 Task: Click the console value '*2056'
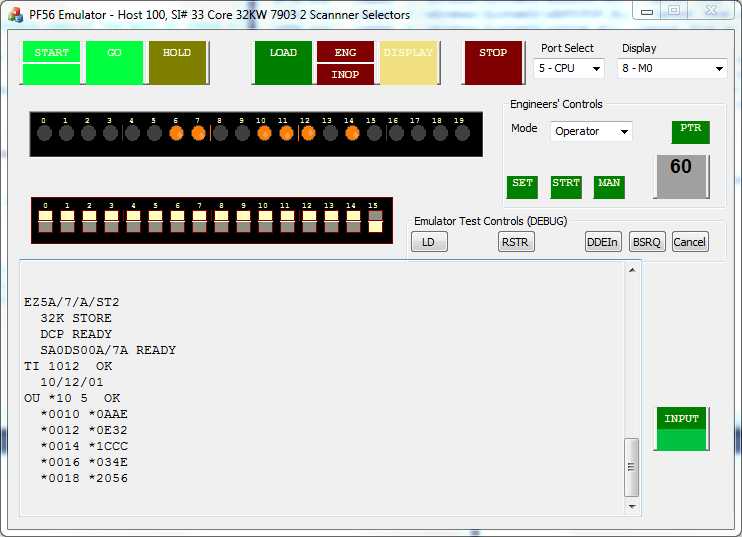(x=108, y=478)
